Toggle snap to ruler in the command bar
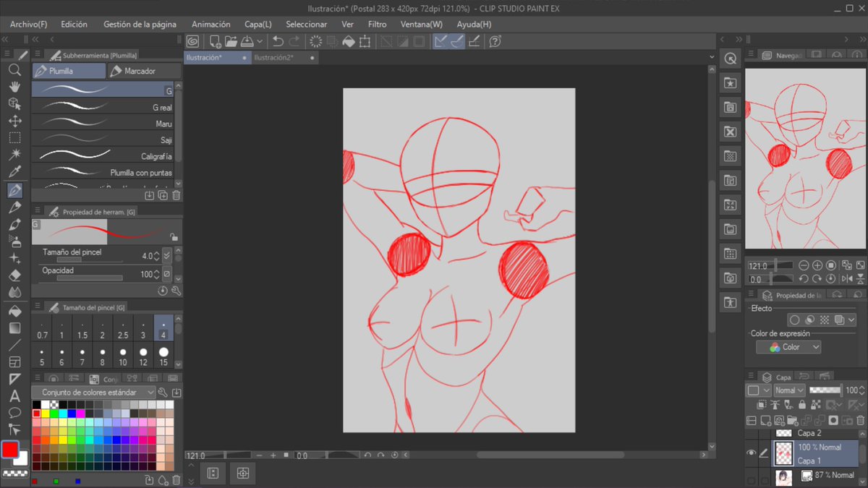The image size is (868, 488). point(440,42)
